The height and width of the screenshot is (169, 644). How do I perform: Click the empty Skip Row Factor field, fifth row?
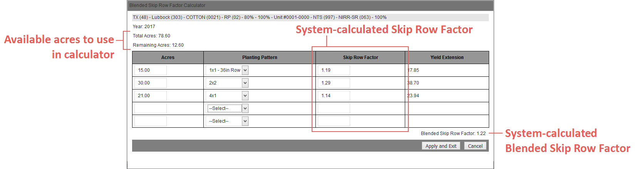pos(334,121)
